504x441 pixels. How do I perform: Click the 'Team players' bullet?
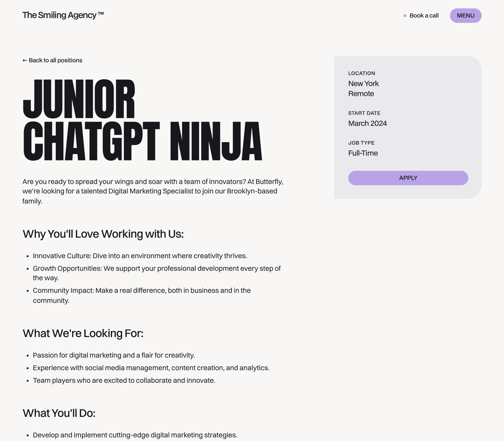pos(124,381)
